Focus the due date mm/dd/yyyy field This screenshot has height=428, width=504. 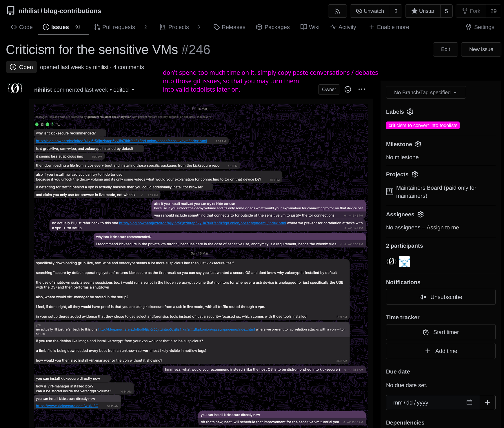[x=433, y=402]
